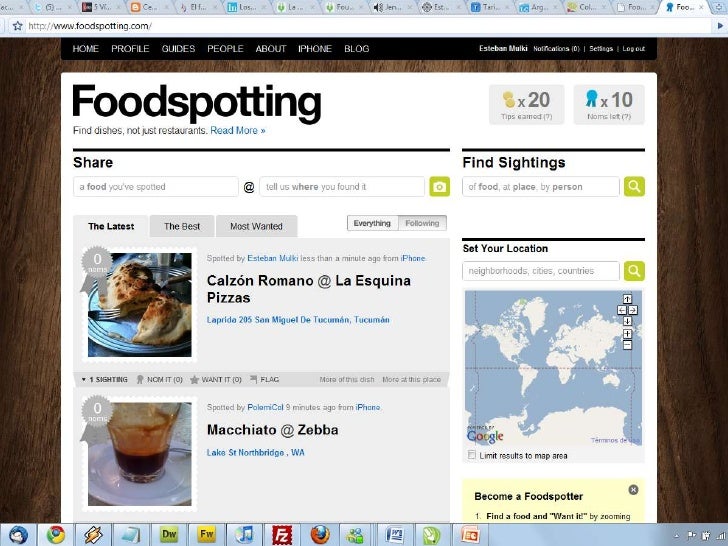Open Chrome from the taskbar
This screenshot has height=546, width=728.
[x=55, y=535]
